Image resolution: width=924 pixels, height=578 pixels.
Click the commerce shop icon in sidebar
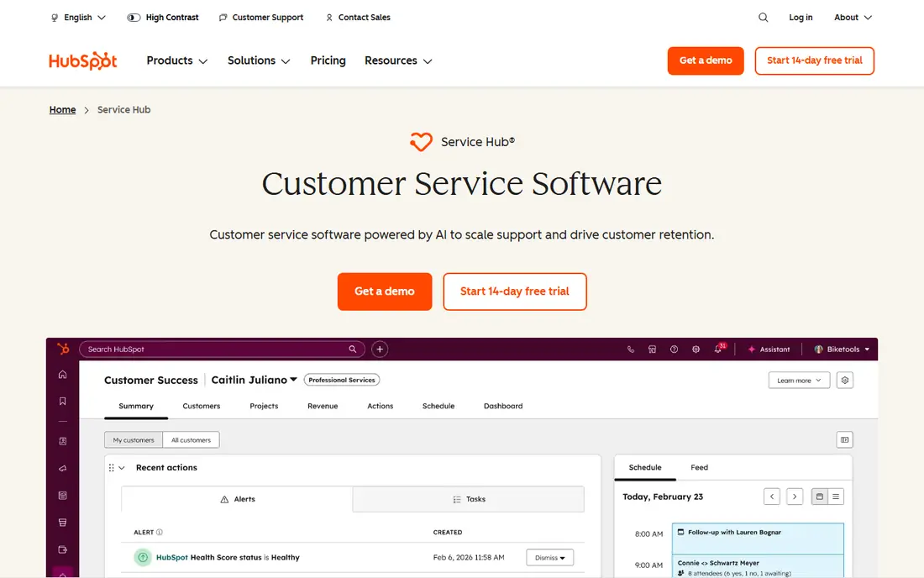point(62,523)
